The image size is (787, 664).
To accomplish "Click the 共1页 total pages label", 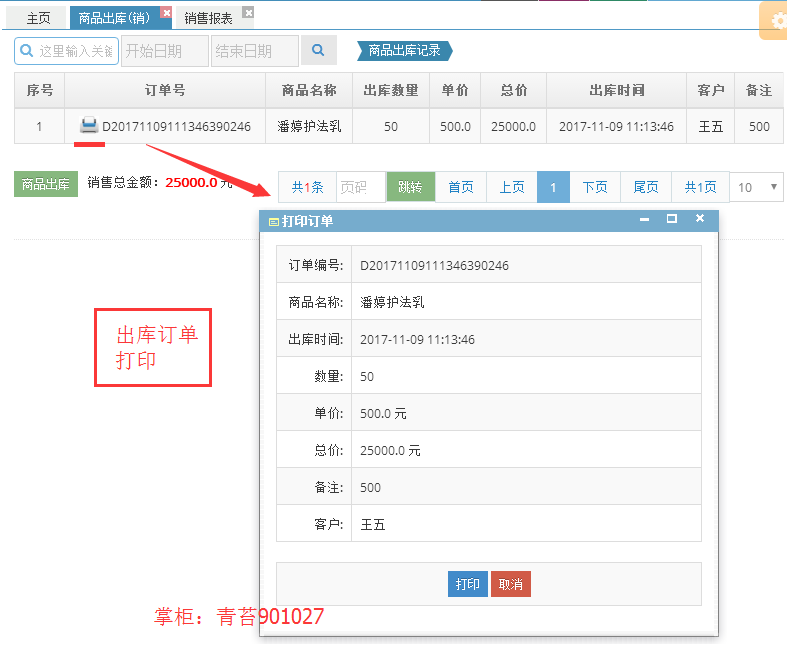I will [700, 187].
